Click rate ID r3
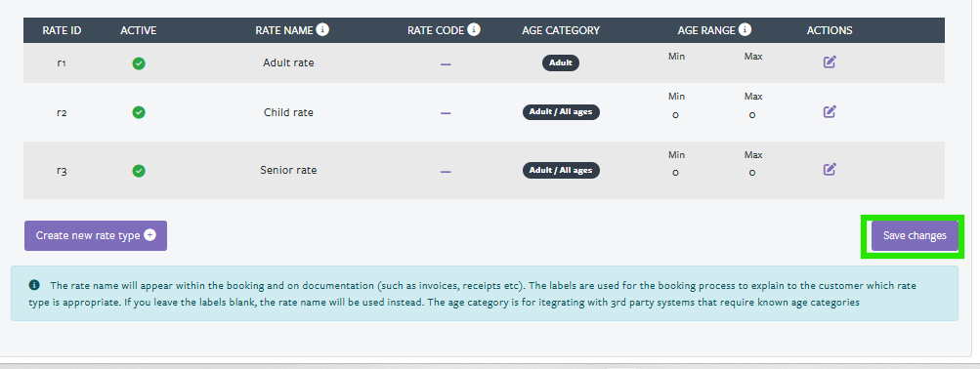 (x=62, y=171)
